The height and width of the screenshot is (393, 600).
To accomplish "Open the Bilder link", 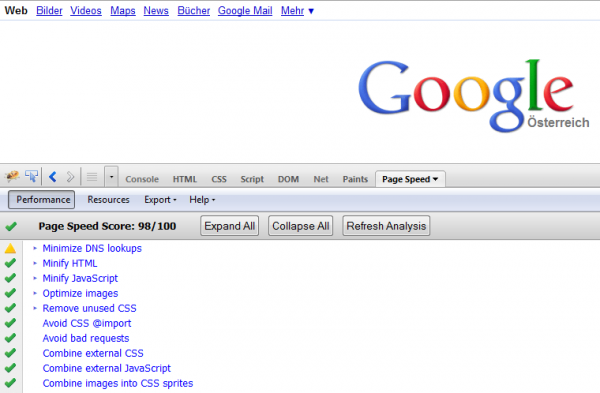I will [x=49, y=11].
